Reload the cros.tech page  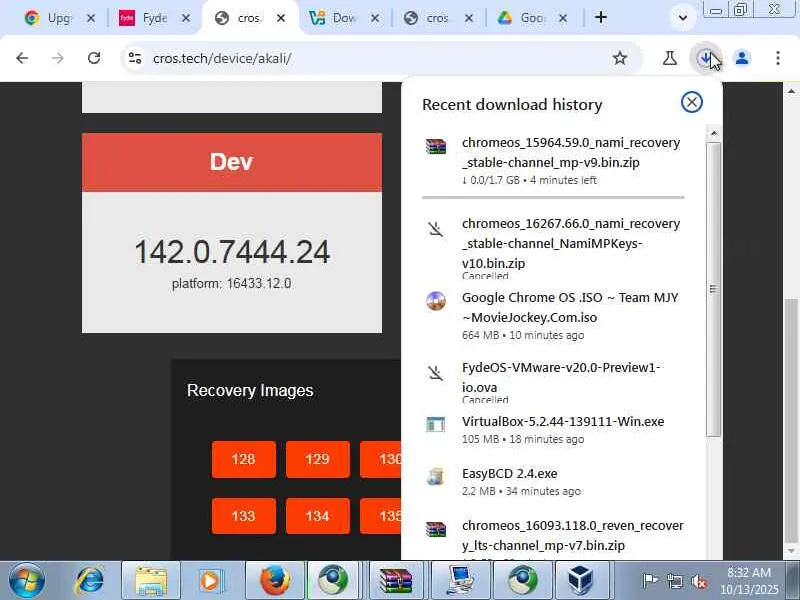pyautogui.click(x=94, y=58)
